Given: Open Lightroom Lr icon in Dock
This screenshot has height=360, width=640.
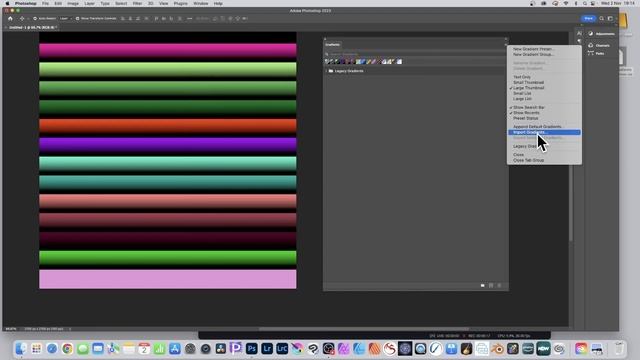Looking at the screenshot, I should (267, 349).
